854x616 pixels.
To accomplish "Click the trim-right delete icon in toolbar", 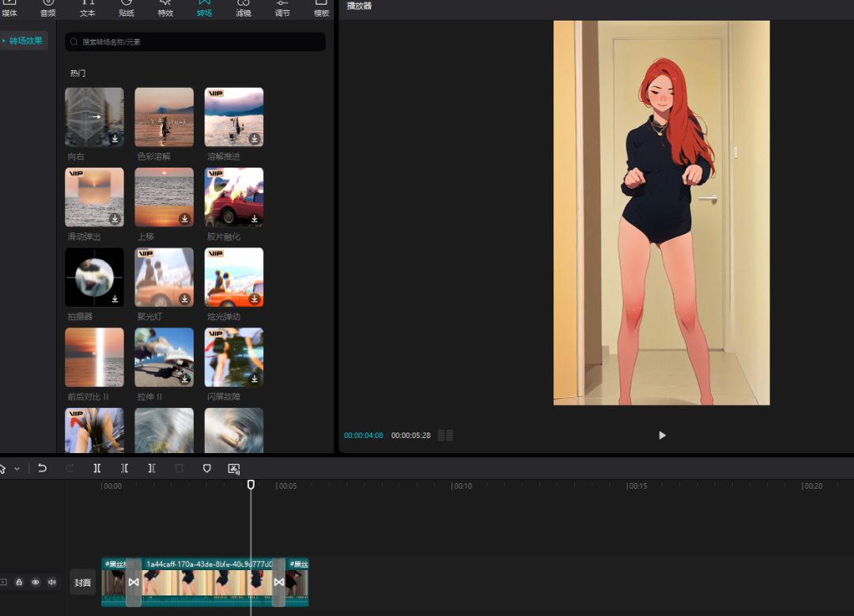I will [x=152, y=468].
